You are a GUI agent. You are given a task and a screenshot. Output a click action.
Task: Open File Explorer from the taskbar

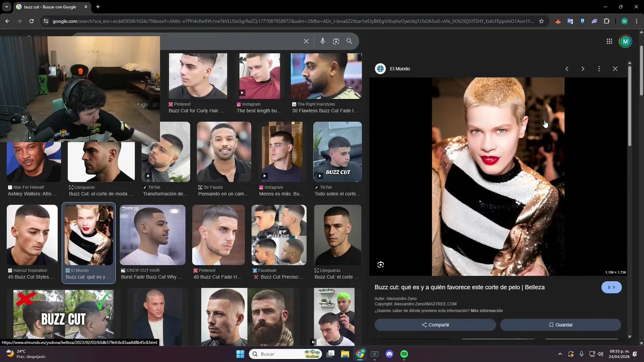pos(345,354)
